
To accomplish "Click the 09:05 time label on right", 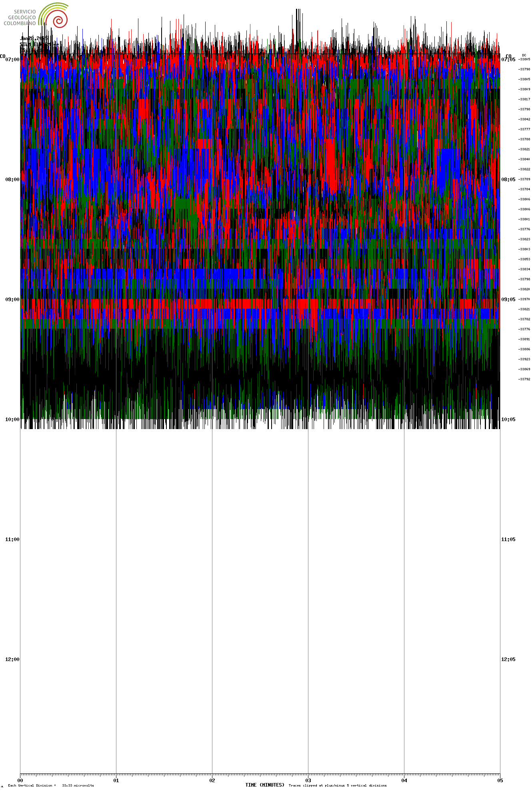I will coord(508,300).
